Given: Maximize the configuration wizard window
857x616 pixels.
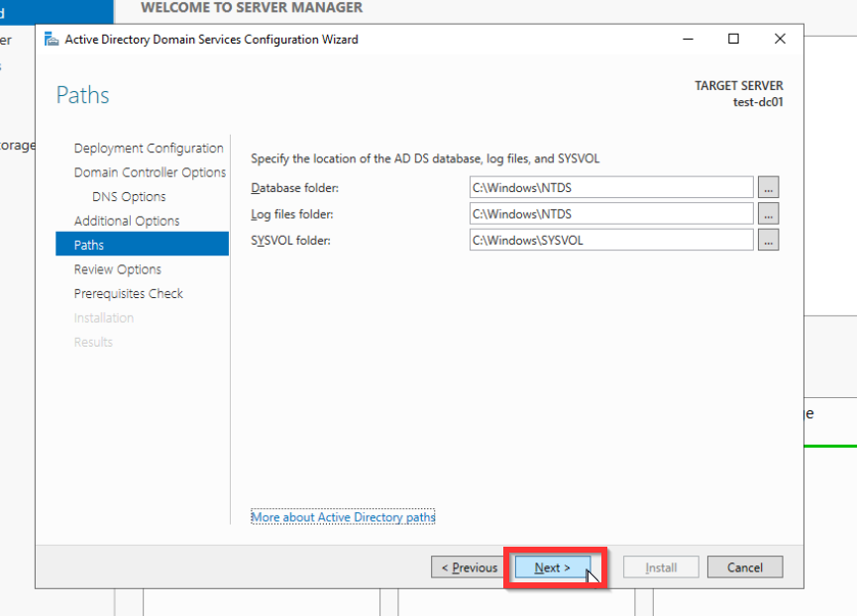Looking at the screenshot, I should 733,40.
